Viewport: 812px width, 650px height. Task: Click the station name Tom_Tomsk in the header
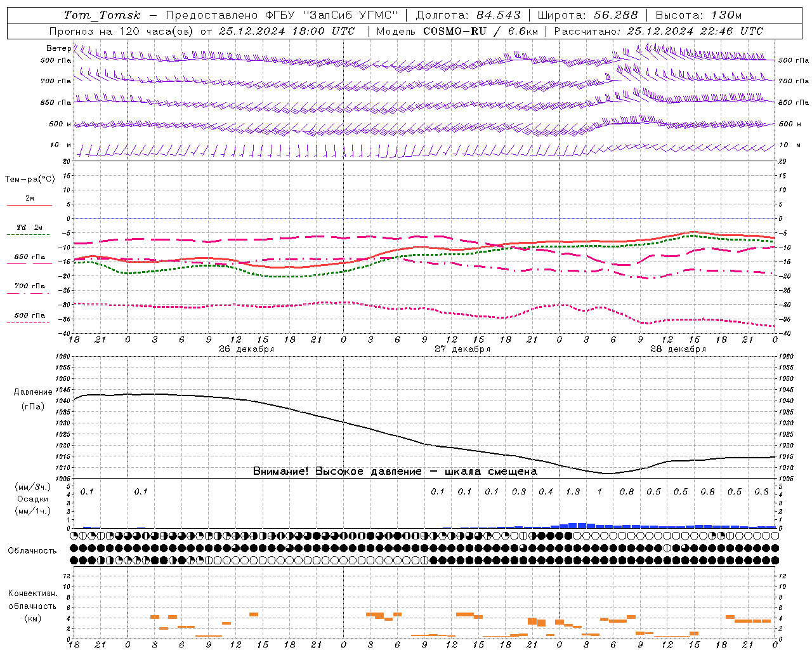point(102,15)
